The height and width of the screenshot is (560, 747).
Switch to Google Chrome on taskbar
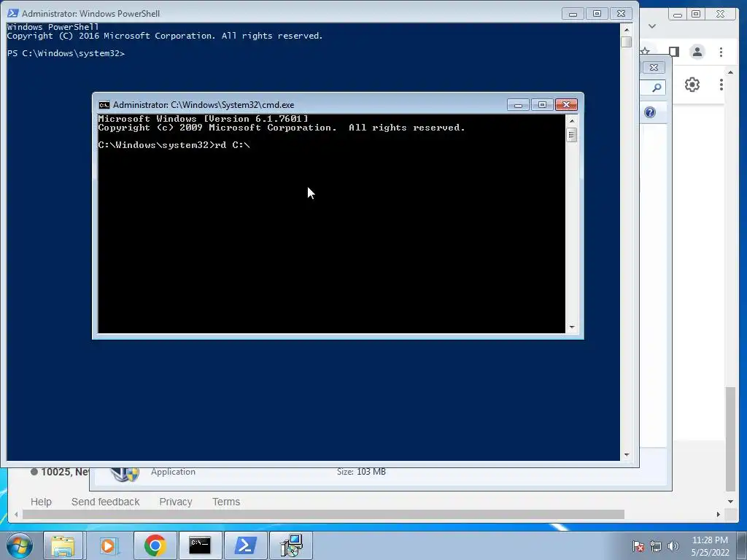coord(155,545)
